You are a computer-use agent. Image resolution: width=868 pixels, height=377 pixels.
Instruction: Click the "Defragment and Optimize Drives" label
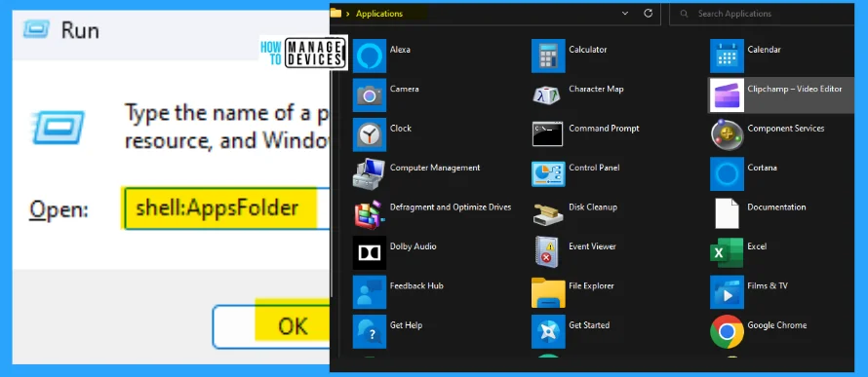point(451,207)
